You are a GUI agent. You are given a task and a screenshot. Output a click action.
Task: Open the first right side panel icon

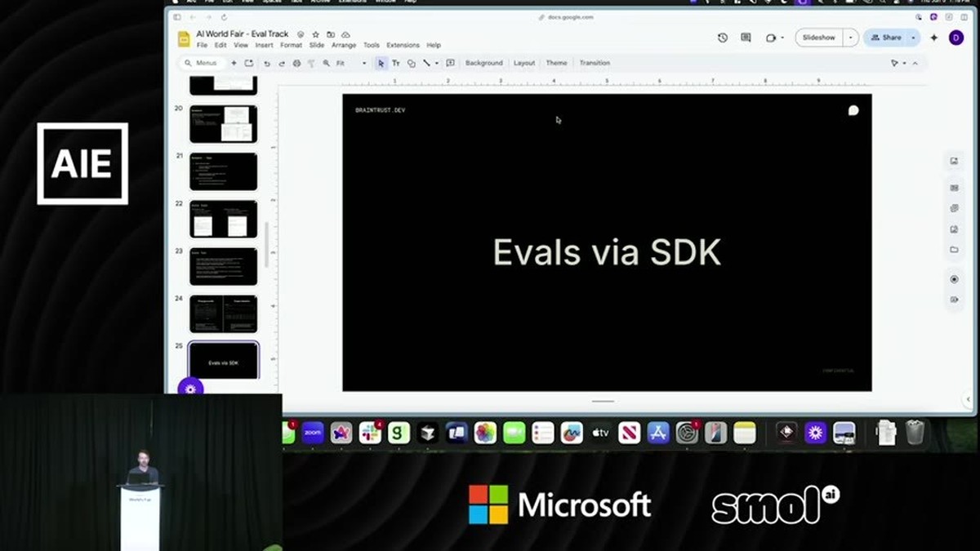(x=954, y=161)
